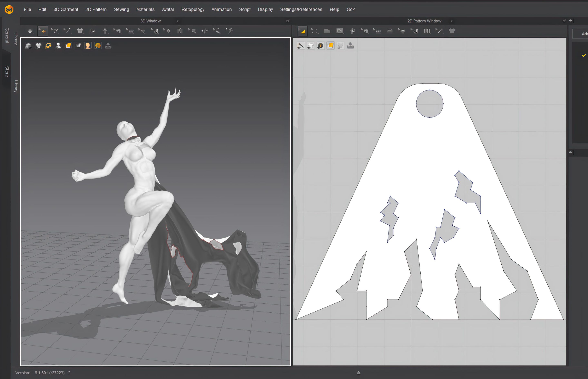Select the Zipper tool
588x379 pixels.
(x=180, y=31)
